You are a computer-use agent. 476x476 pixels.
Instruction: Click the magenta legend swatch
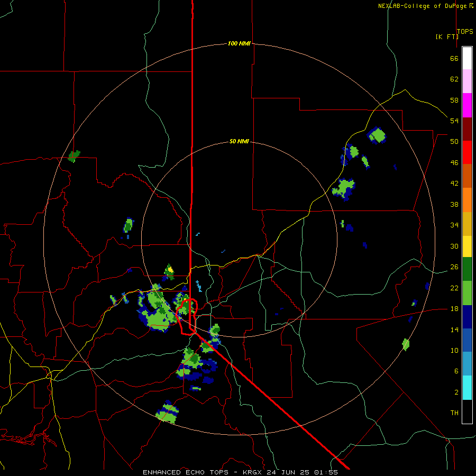[x=467, y=105]
